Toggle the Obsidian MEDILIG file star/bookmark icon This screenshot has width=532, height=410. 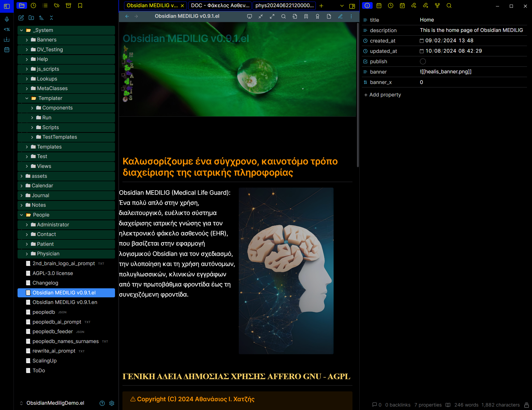(x=306, y=16)
